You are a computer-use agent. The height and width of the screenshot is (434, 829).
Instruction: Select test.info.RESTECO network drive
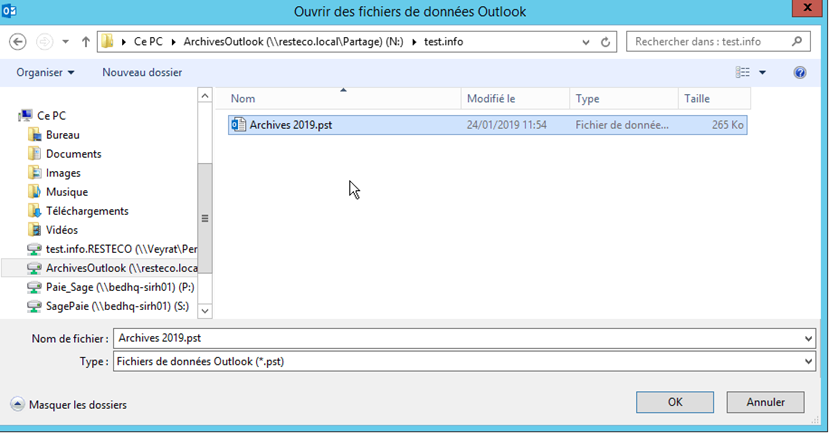tap(121, 249)
